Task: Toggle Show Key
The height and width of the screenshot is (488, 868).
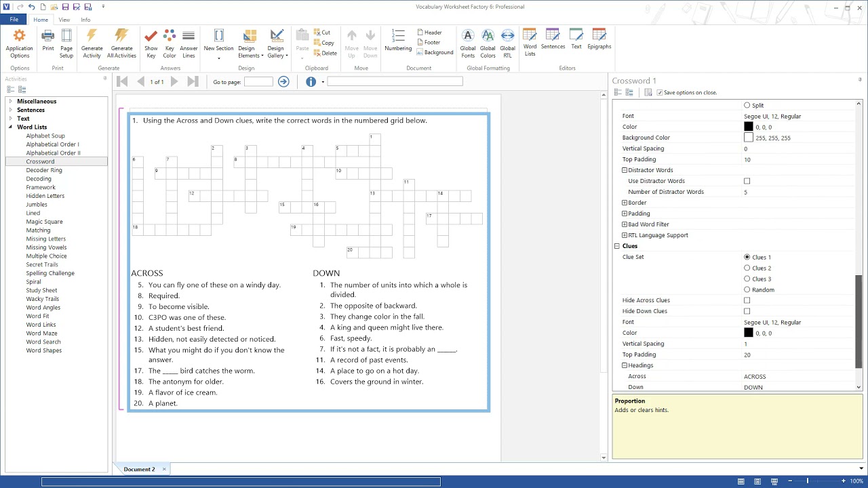Action: [x=151, y=43]
